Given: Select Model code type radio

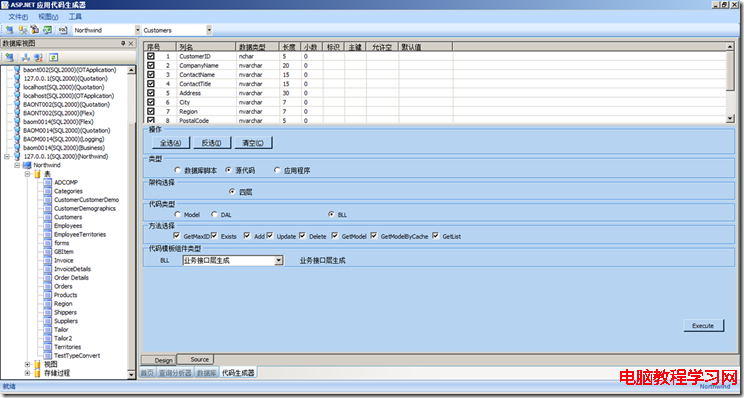Looking at the screenshot, I should 177,214.
